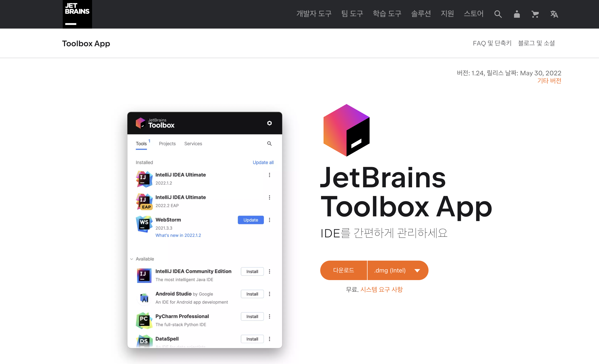This screenshot has height=364, width=599.
Task: Click the large Toolbox App cube logo
Action: 346,130
